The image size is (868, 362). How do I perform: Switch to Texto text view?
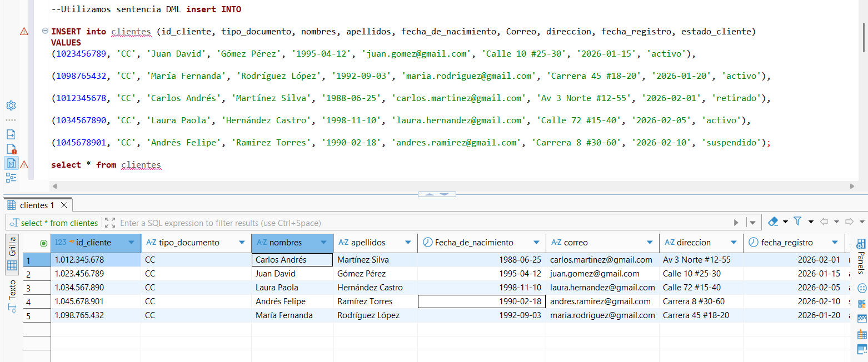pos(12,290)
